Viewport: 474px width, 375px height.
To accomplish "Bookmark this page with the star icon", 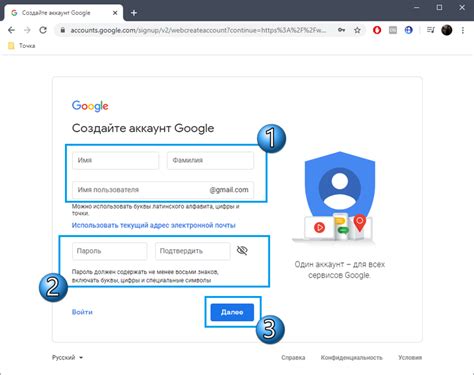I will pyautogui.click(x=357, y=30).
